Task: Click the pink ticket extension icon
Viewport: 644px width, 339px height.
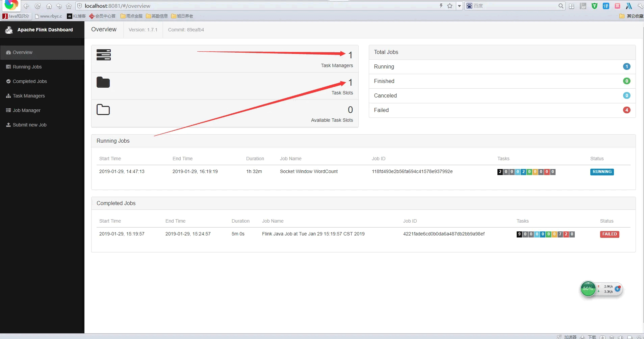Action: pyautogui.click(x=617, y=6)
